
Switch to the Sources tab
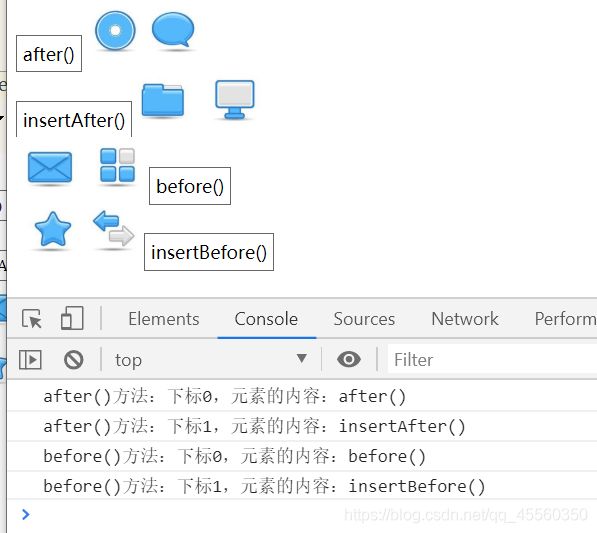click(x=364, y=319)
